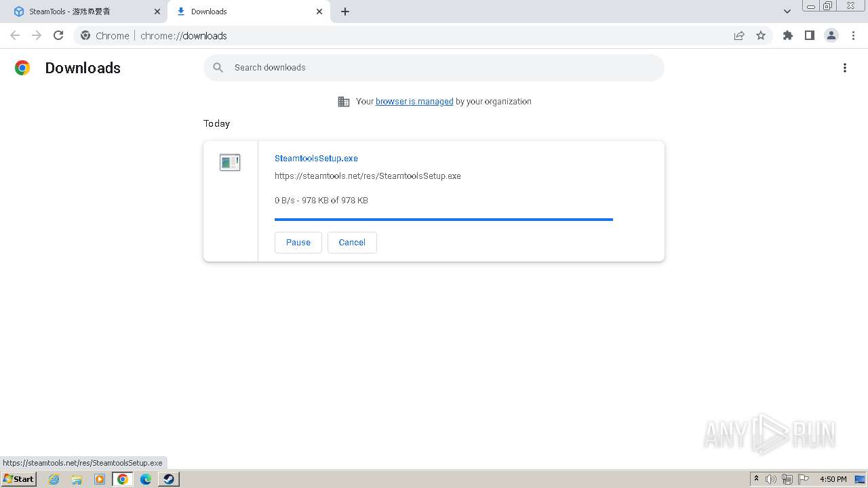Close the Downloads tab
This screenshot has width=868, height=488.
pos(319,12)
